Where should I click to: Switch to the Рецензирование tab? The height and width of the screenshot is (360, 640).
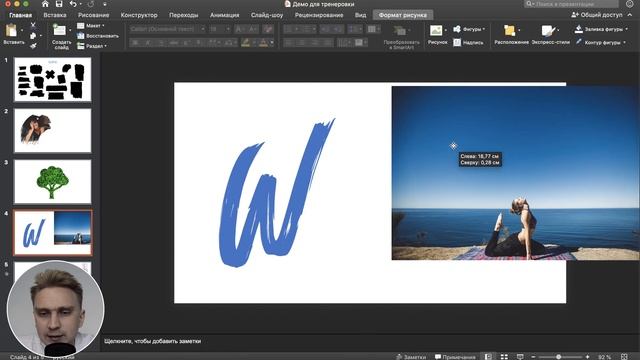click(x=319, y=15)
